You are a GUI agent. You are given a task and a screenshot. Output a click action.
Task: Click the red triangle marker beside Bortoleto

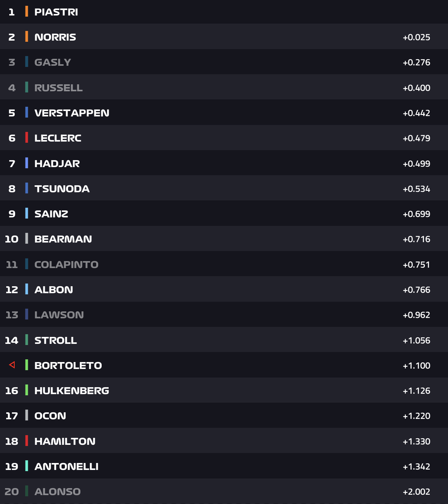(12, 365)
